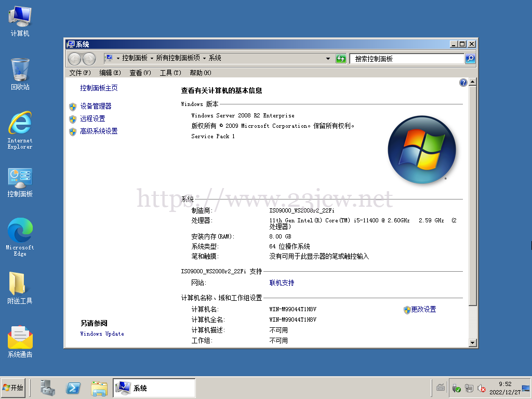Open the 编辑(E) menu

pyautogui.click(x=110, y=73)
